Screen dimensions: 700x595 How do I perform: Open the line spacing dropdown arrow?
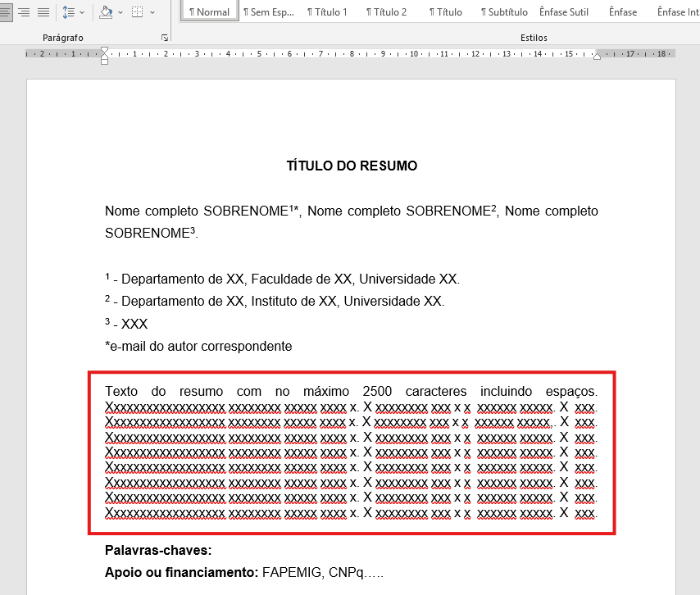point(82,12)
